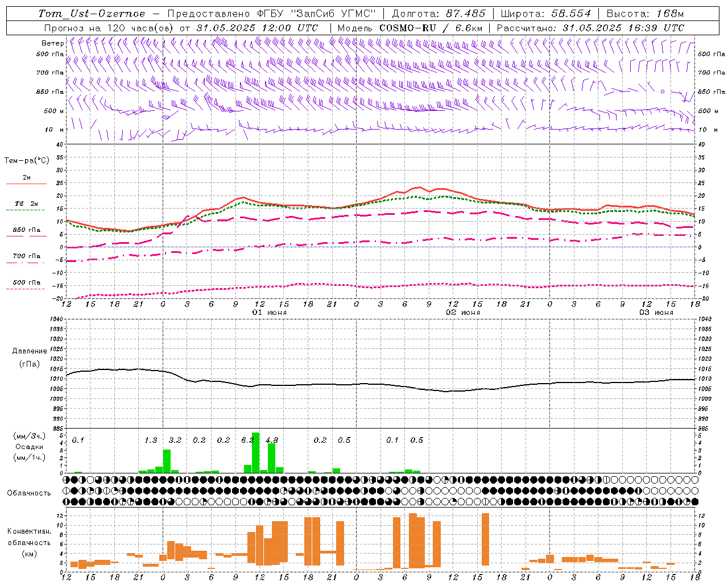Click the Прогноз на 120 часа(ов) text
The width and height of the screenshot is (728, 582).
pyautogui.click(x=109, y=28)
